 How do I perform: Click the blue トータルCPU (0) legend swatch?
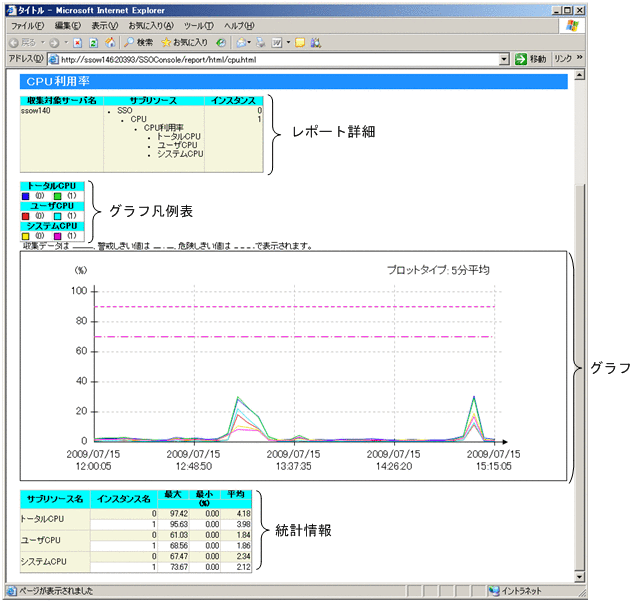pos(26,196)
